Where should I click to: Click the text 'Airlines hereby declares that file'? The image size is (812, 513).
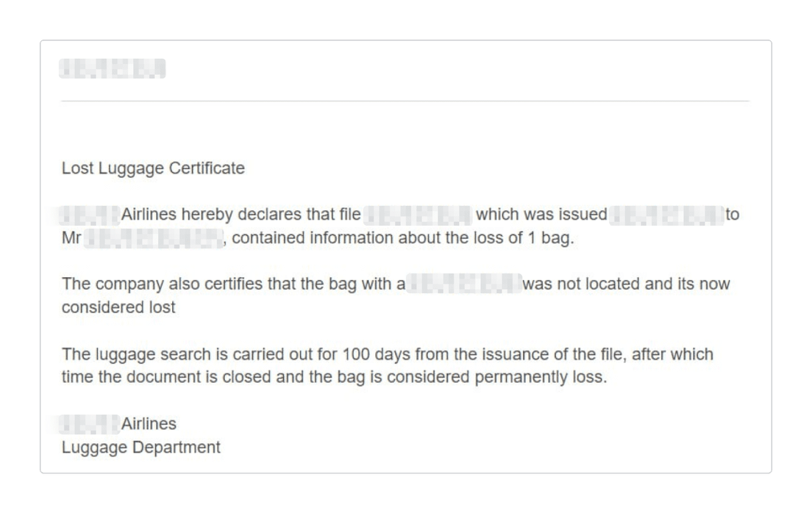point(241,215)
